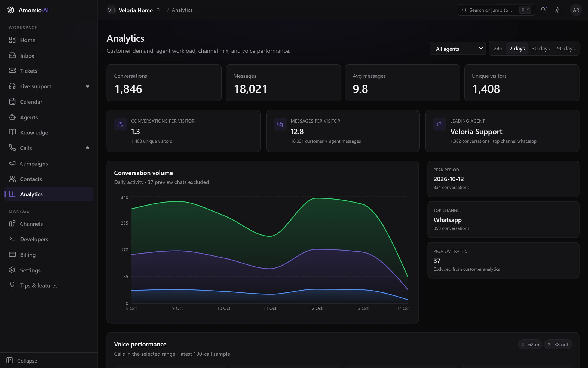Click the Search or jump to field
This screenshot has height=368, width=588.
pyautogui.click(x=496, y=10)
